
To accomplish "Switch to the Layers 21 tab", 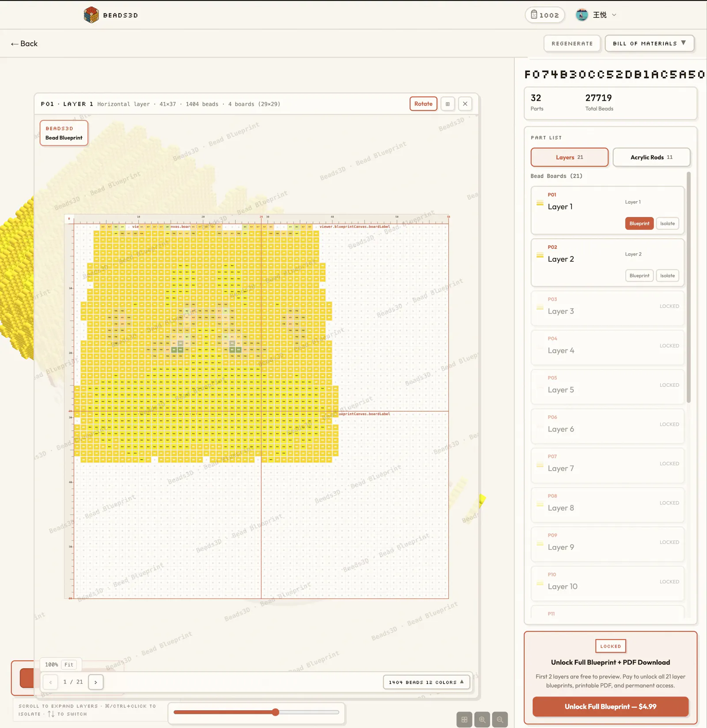I will 569,157.
